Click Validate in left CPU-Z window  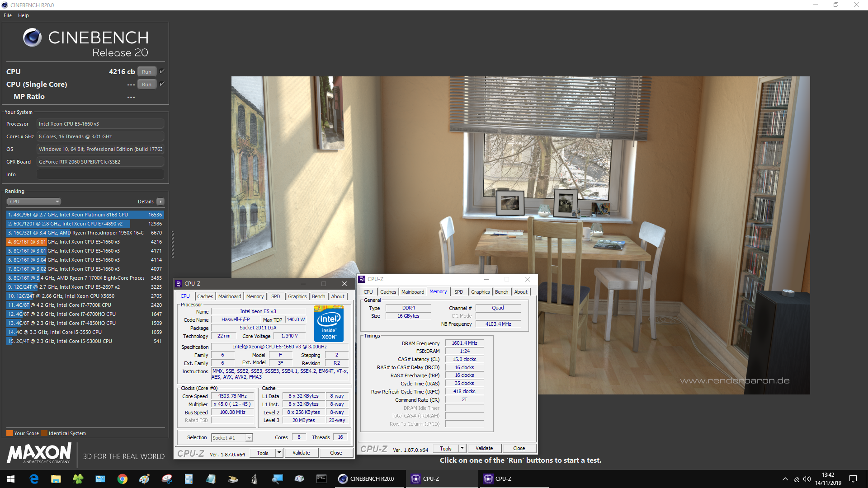[x=301, y=453]
